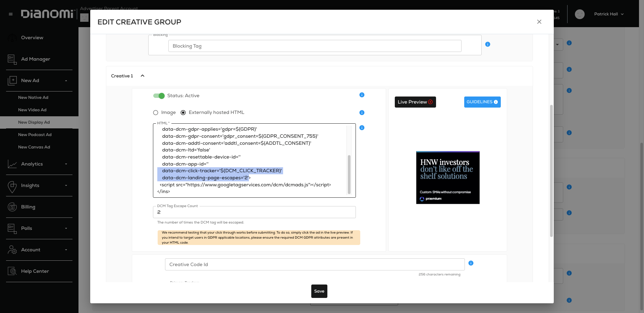Image resolution: width=644 pixels, height=313 pixels.
Task: Open Billing section
Action: [28, 207]
